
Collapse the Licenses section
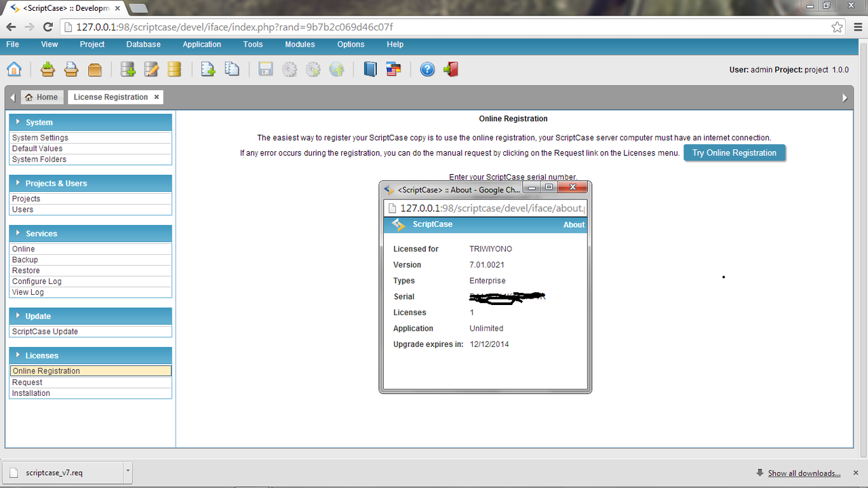point(90,355)
